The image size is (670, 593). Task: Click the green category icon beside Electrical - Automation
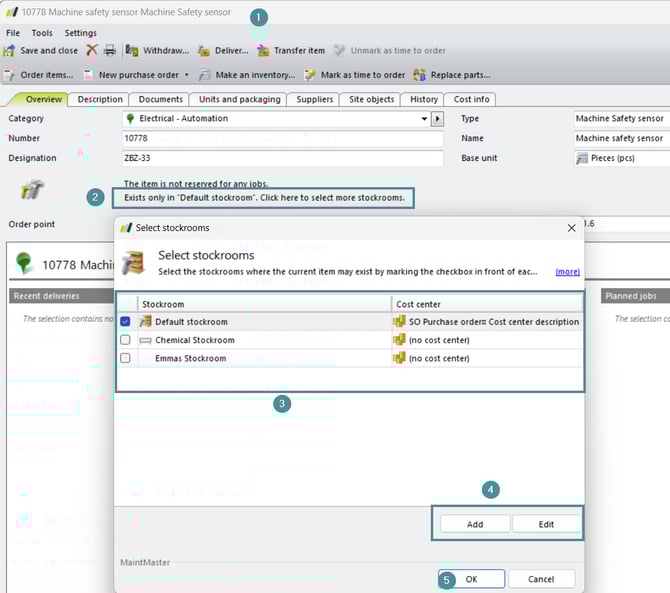tap(130, 118)
